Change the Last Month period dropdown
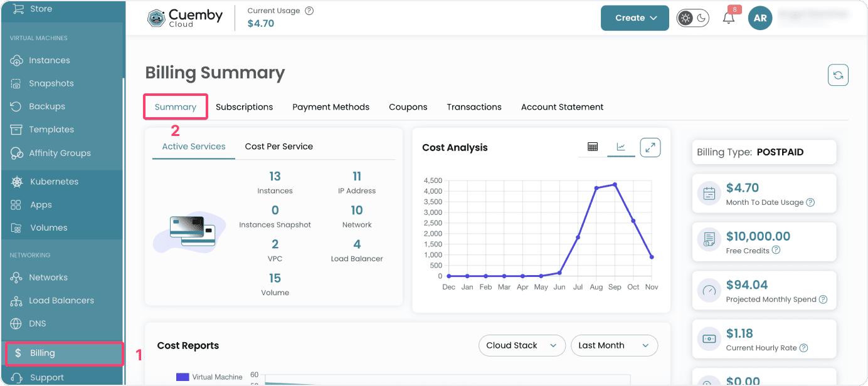868x386 pixels. [x=614, y=345]
